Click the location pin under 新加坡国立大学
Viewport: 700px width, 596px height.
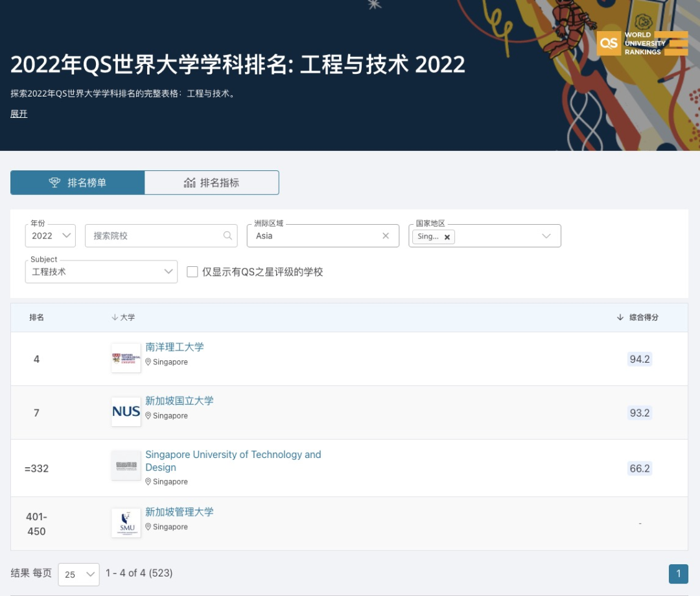click(x=148, y=415)
